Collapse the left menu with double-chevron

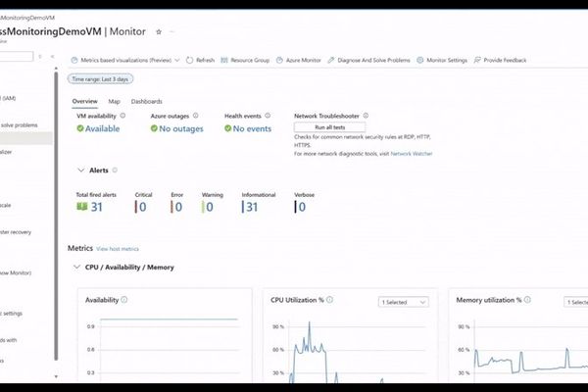point(52,57)
